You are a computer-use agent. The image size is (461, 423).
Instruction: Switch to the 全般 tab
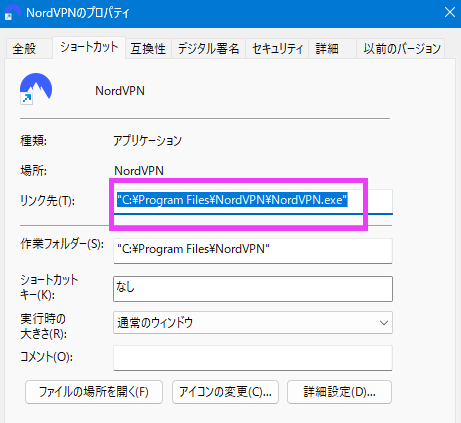pos(29,49)
